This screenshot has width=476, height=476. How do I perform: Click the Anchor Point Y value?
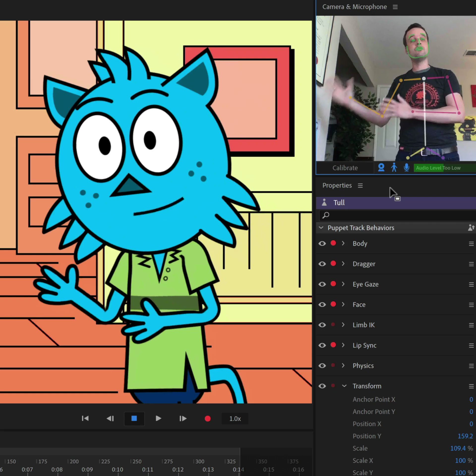(471, 412)
